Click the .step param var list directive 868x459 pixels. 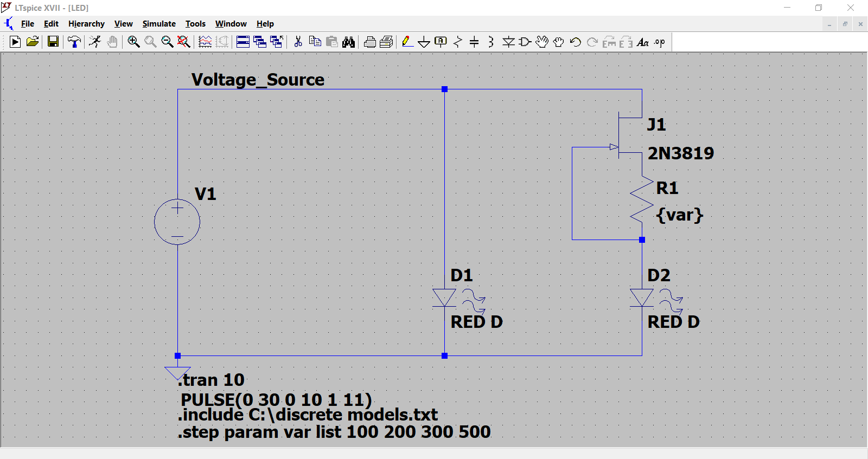[334, 432]
